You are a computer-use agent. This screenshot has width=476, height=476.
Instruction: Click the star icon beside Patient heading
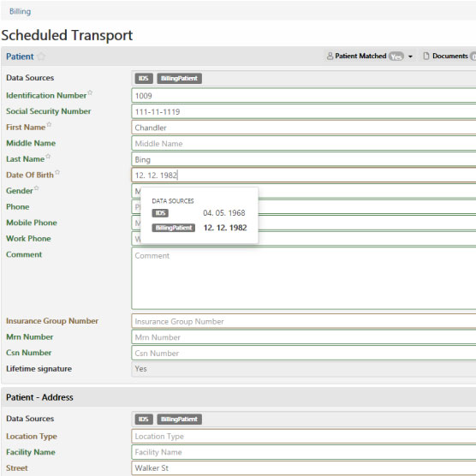pyautogui.click(x=41, y=57)
